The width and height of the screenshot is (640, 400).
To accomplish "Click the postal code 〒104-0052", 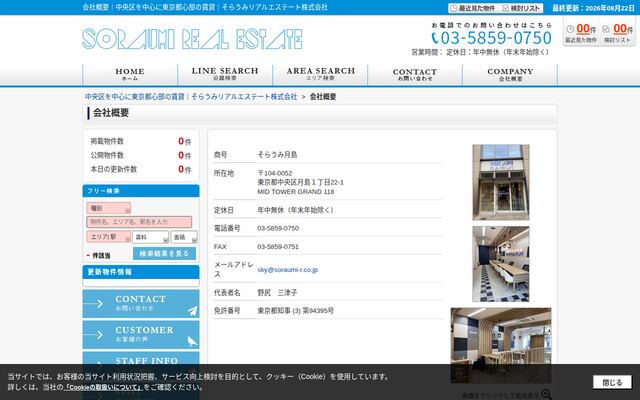I will (x=275, y=173).
